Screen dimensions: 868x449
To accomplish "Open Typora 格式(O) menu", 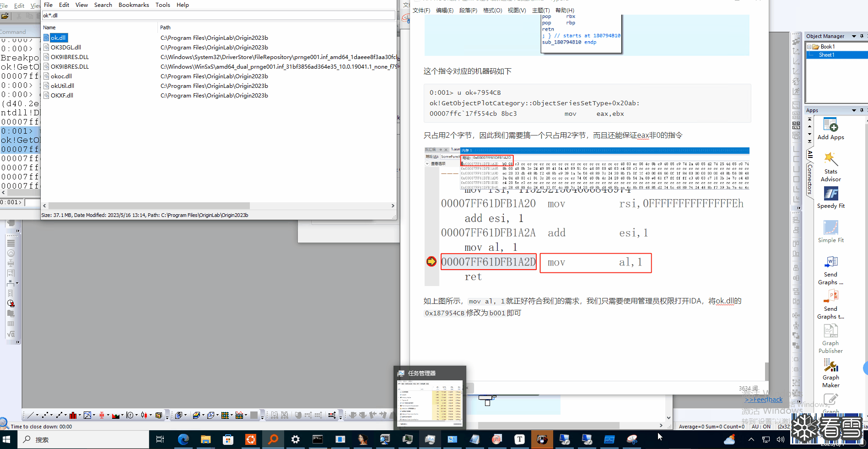I will pos(492,10).
